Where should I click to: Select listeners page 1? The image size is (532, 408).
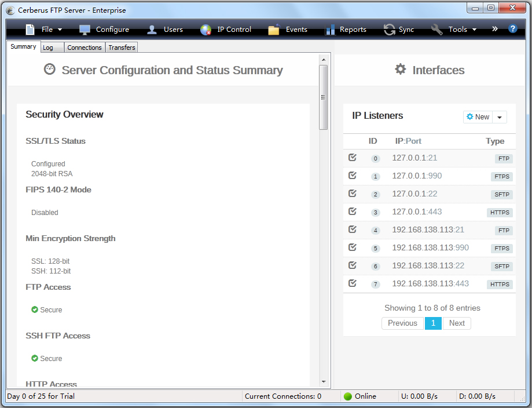(x=433, y=323)
